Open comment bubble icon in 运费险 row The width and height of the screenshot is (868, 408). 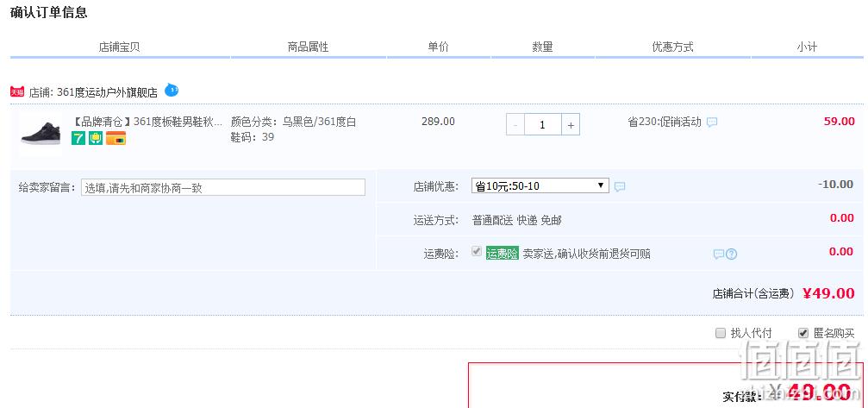point(719,254)
